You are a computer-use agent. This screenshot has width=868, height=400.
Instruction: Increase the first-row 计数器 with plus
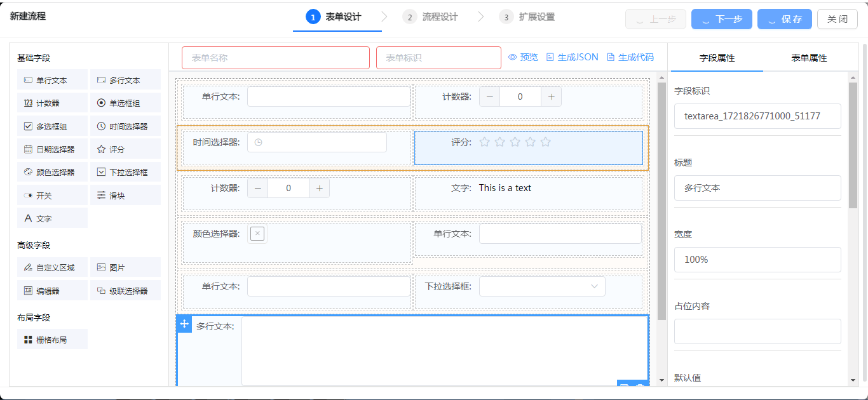(551, 97)
